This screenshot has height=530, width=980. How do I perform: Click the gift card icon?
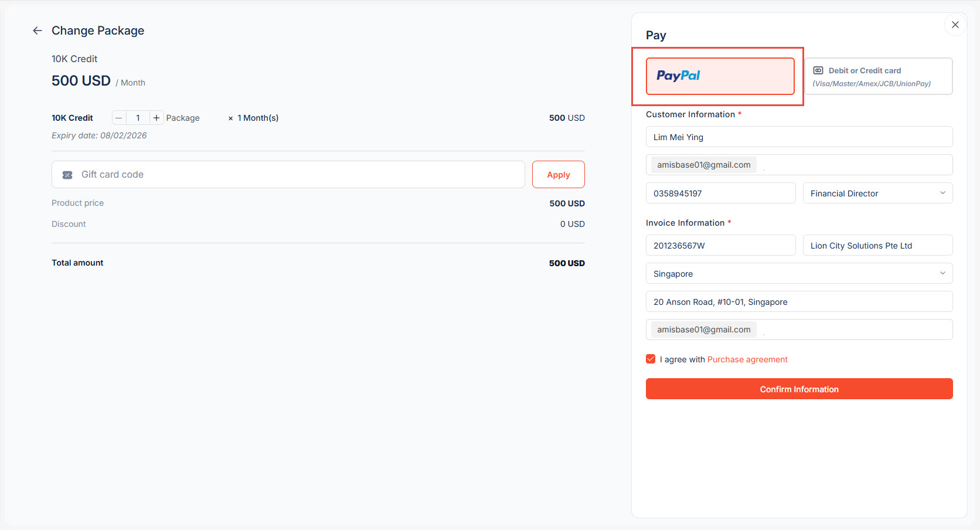(67, 175)
